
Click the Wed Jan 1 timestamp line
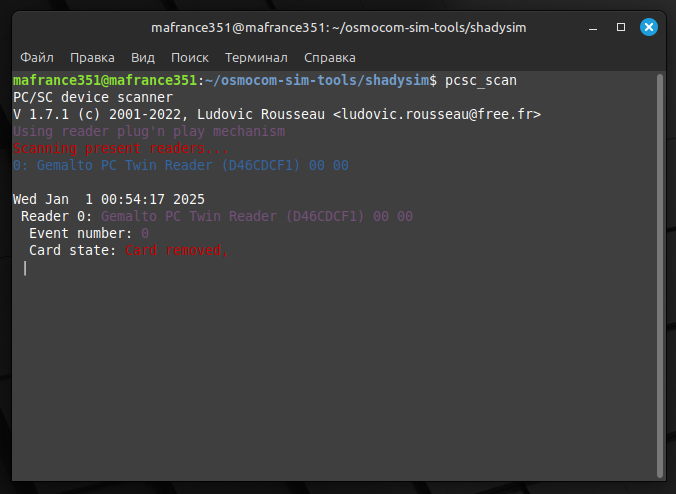tap(109, 199)
